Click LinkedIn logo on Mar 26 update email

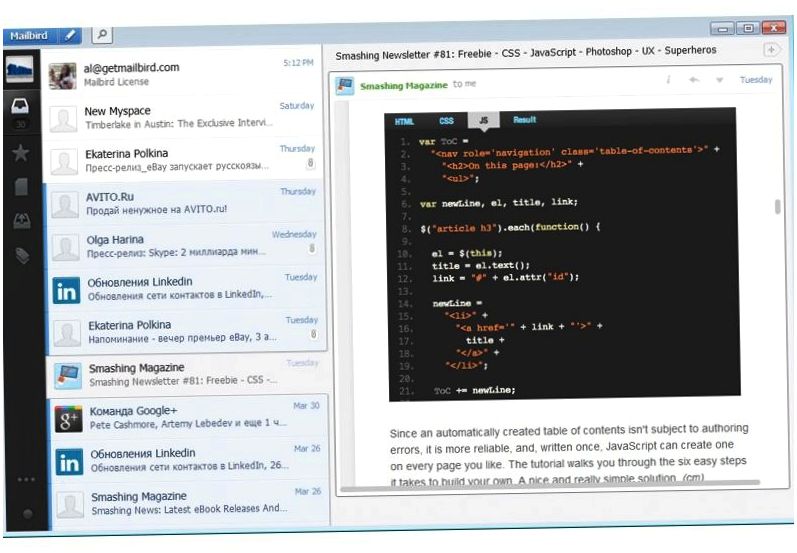(x=70, y=462)
